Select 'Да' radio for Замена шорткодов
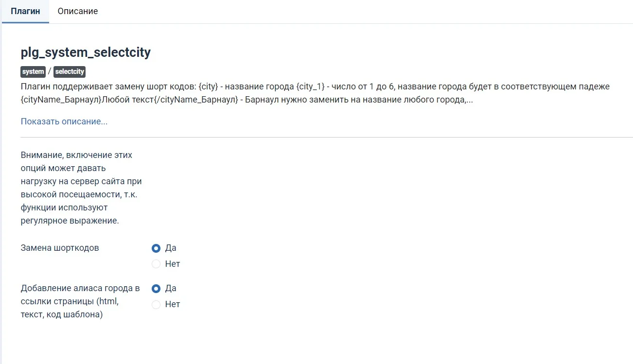The height and width of the screenshot is (364, 633). click(x=156, y=248)
